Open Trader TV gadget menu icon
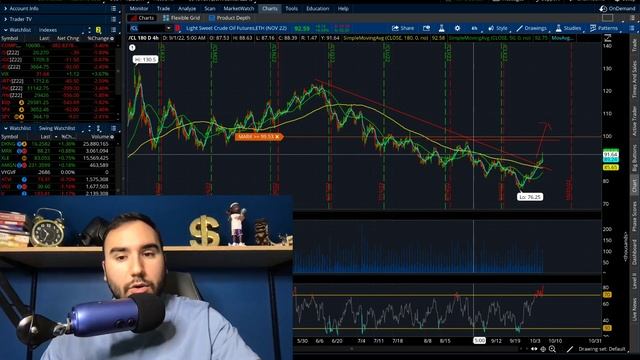The width and height of the screenshot is (640, 360). coord(113,19)
